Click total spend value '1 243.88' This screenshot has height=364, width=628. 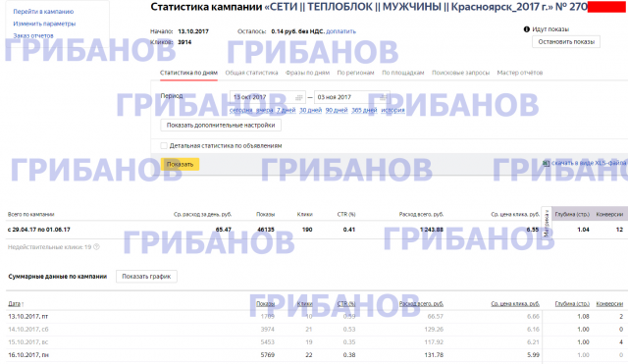coord(432,230)
